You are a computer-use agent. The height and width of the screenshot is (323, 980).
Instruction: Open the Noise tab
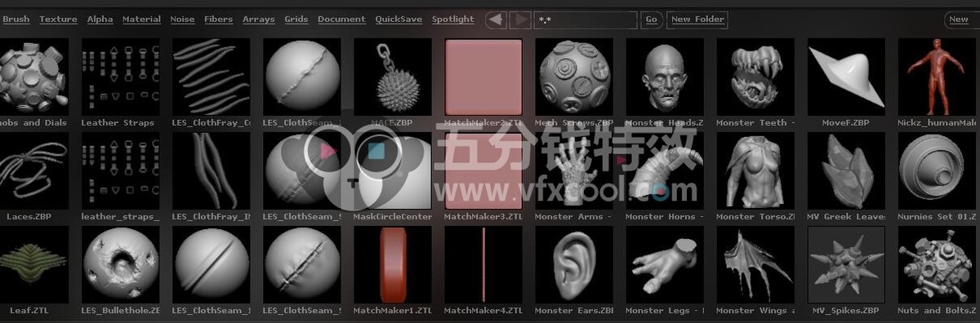point(182,19)
